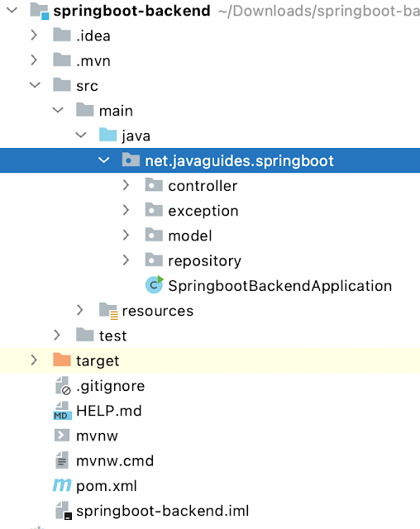The width and height of the screenshot is (420, 529).
Task: Click the springboot-backend.iml file icon
Action: tap(64, 511)
